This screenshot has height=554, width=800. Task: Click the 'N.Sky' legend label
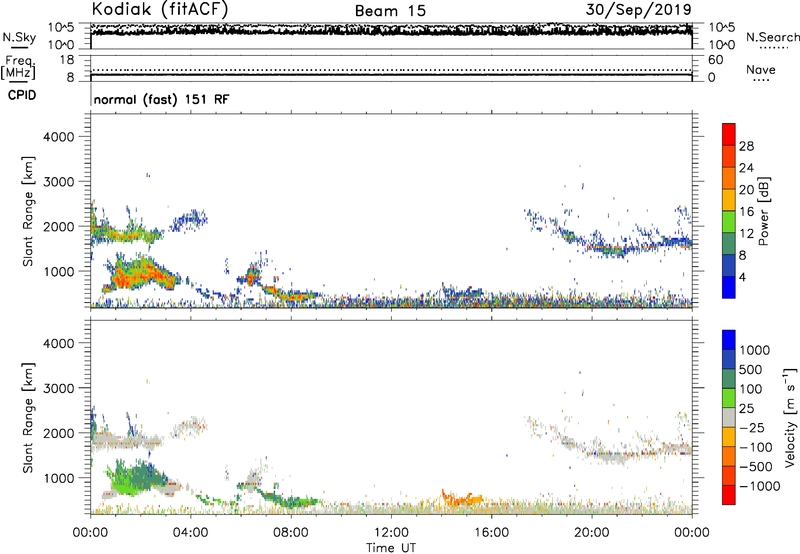19,37
